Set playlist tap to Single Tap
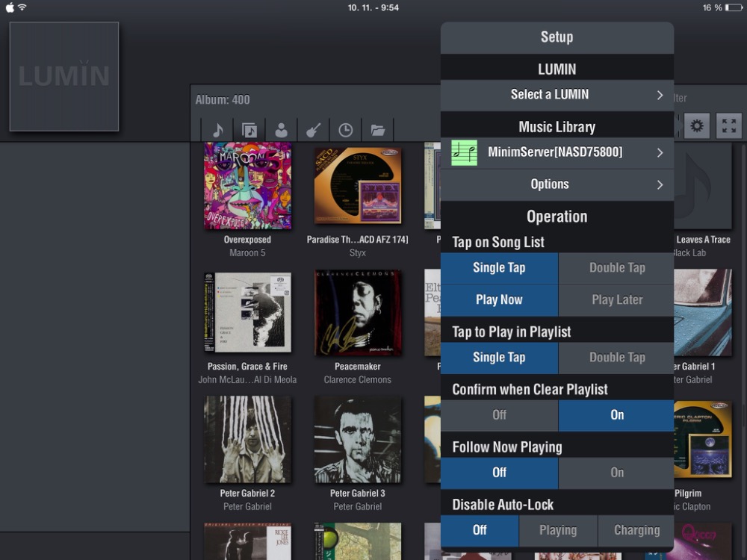Image resolution: width=747 pixels, height=560 pixels. coord(499,358)
